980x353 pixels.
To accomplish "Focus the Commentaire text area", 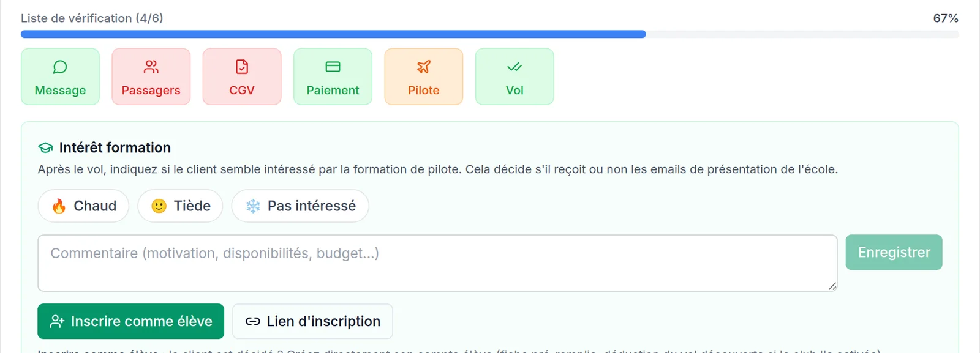I will click(437, 263).
